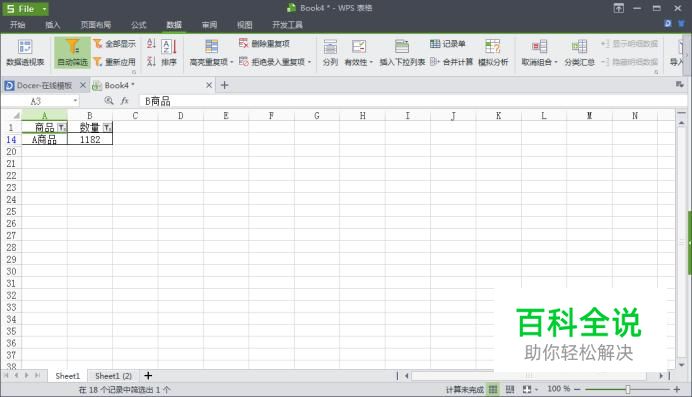Open the 数量 column filter dropdown
The width and height of the screenshot is (692, 397).
click(x=107, y=127)
